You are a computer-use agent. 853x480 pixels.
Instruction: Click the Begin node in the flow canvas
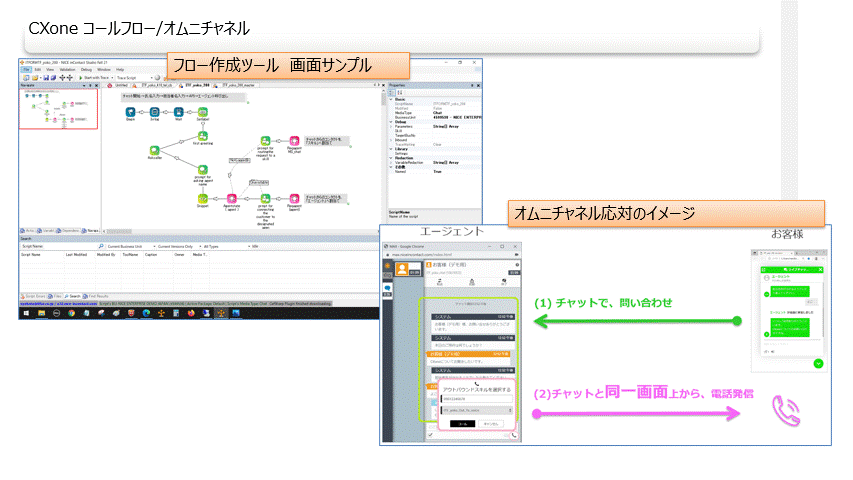pos(130,112)
